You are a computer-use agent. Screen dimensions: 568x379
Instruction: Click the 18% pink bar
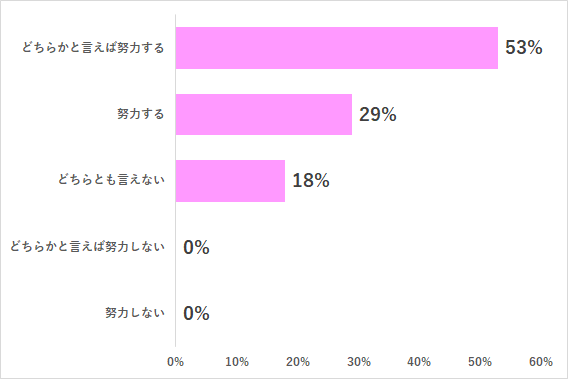coord(230,181)
